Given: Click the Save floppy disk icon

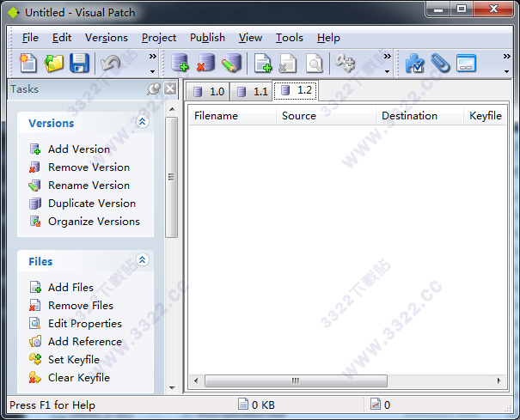Looking at the screenshot, I should pos(79,63).
